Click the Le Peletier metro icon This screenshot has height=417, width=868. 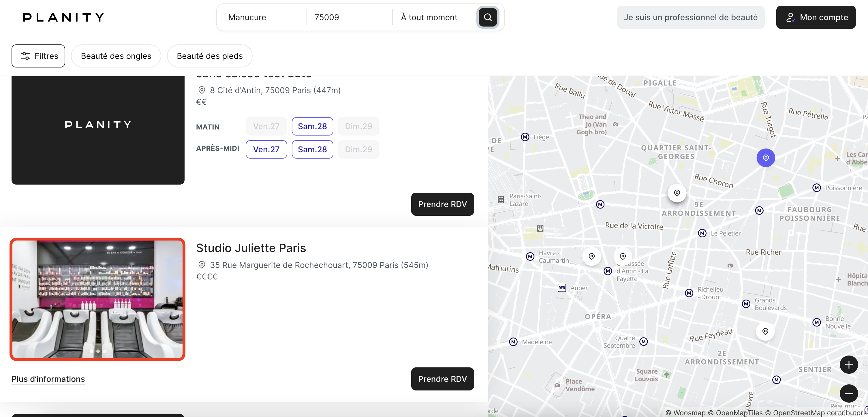(702, 233)
